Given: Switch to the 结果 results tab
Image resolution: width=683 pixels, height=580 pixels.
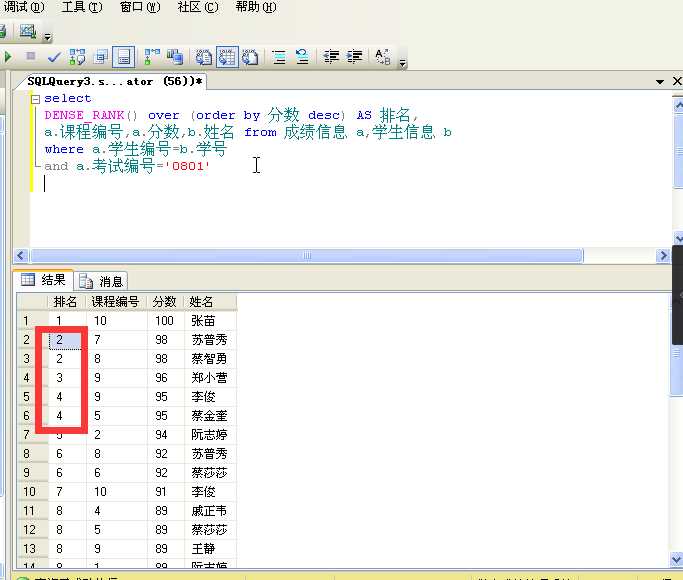Looking at the screenshot, I should pyautogui.click(x=44, y=280).
